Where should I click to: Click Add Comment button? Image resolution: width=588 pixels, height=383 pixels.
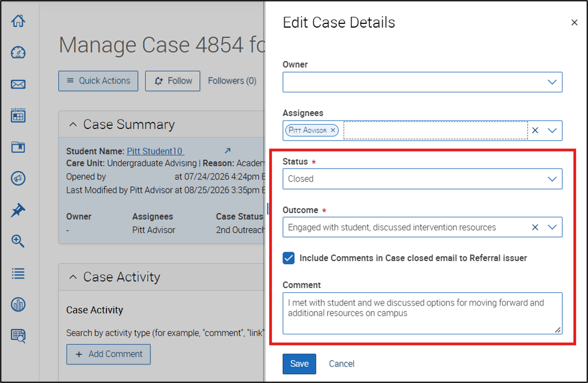click(108, 354)
